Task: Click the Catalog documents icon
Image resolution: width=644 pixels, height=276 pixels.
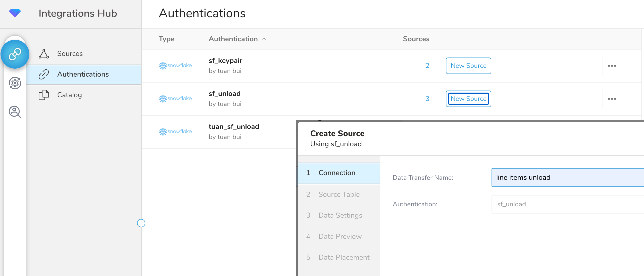Action: (x=44, y=95)
